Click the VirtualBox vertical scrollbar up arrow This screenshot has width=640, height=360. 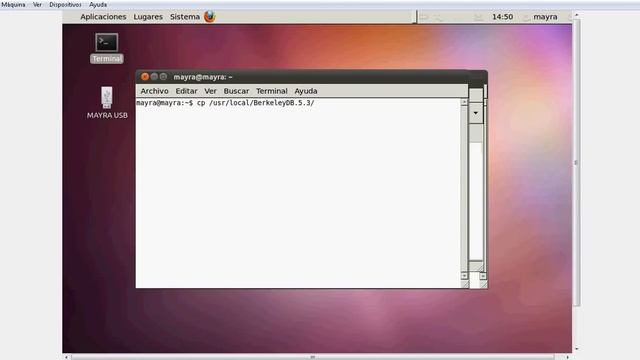(x=576, y=15)
